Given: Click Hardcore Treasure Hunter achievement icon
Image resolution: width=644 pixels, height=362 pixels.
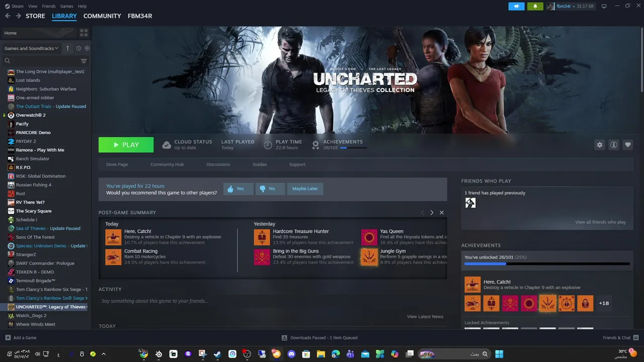Looking at the screenshot, I should [262, 237].
